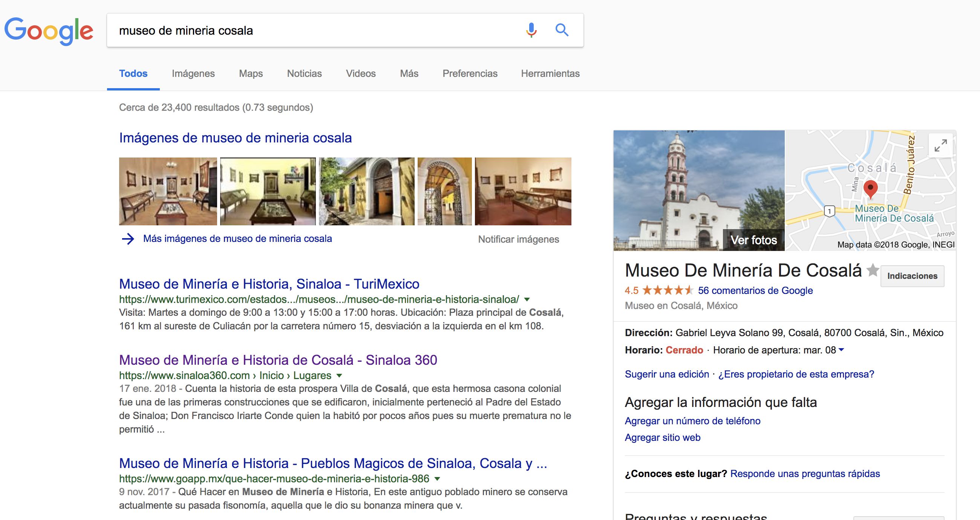
Task: Open second museum display case thumbnail
Action: (x=268, y=191)
